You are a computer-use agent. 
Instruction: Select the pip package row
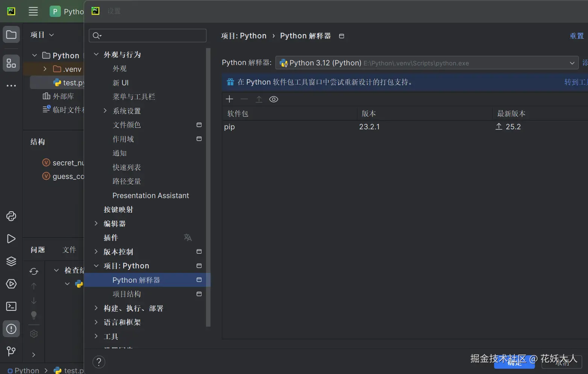405,127
